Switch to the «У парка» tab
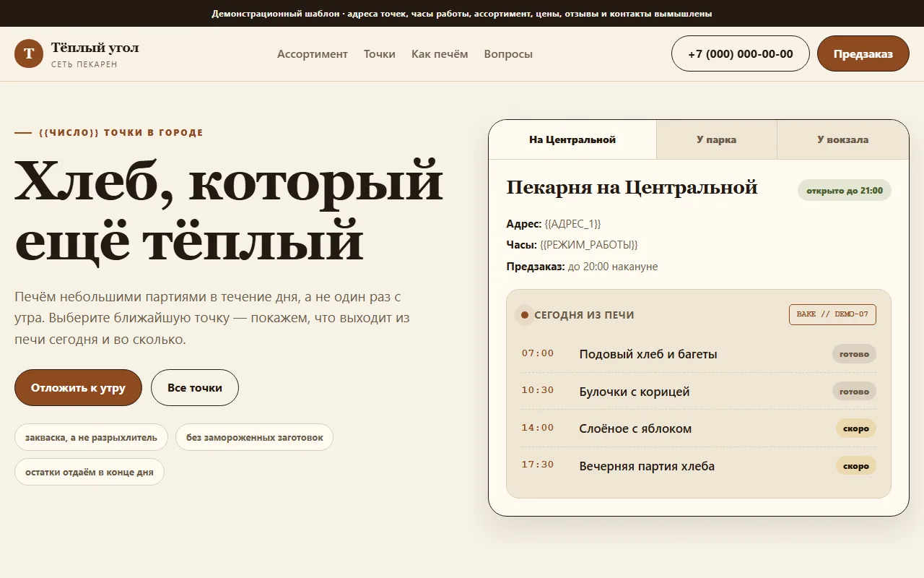This screenshot has height=578, width=924. [717, 139]
